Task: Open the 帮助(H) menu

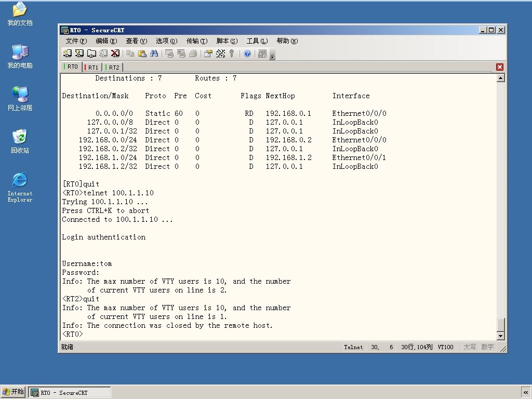Action: point(287,41)
